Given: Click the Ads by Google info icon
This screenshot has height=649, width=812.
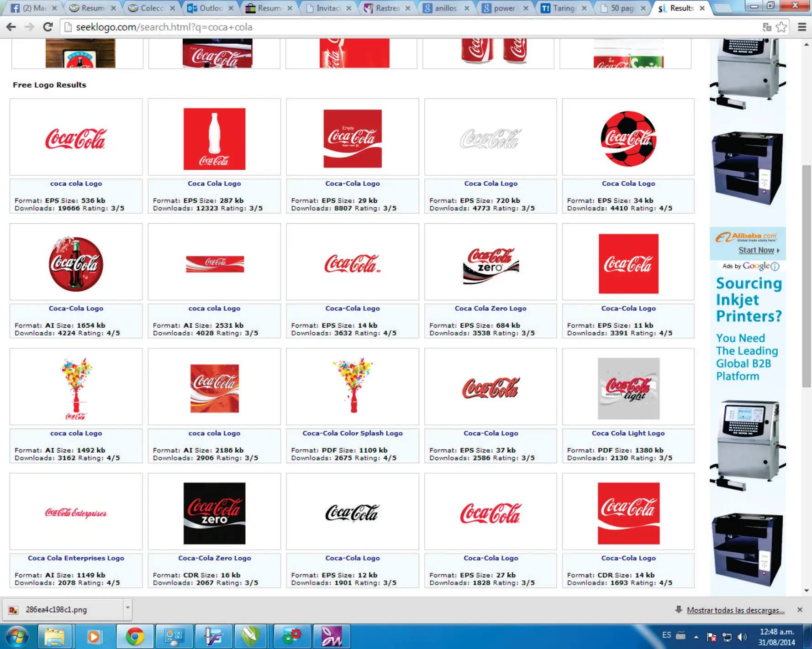Looking at the screenshot, I should pos(775,266).
